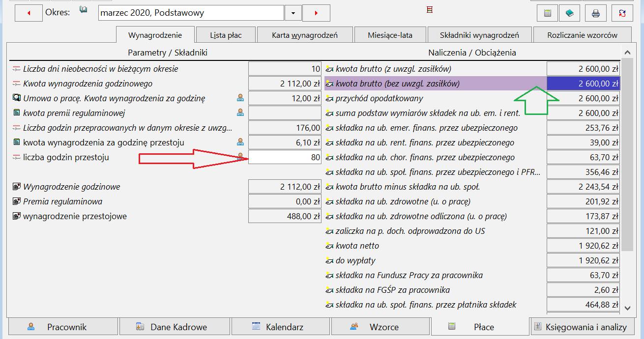Click the liczba godzin przestoju input field

285,158
